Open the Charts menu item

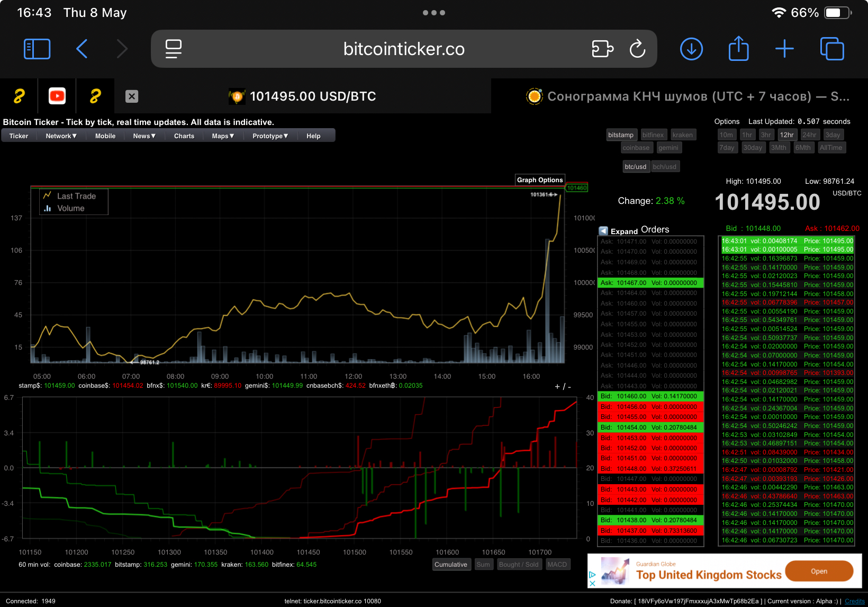click(184, 136)
